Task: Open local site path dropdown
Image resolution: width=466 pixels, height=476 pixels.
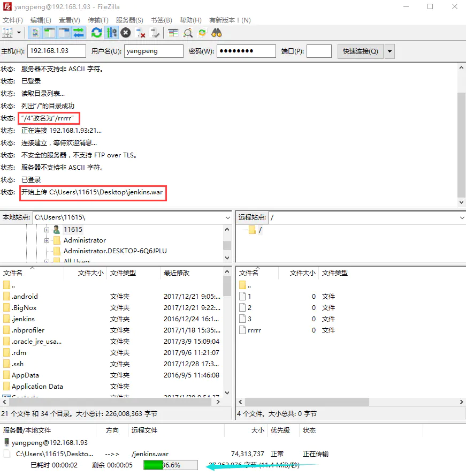Action: [x=227, y=217]
